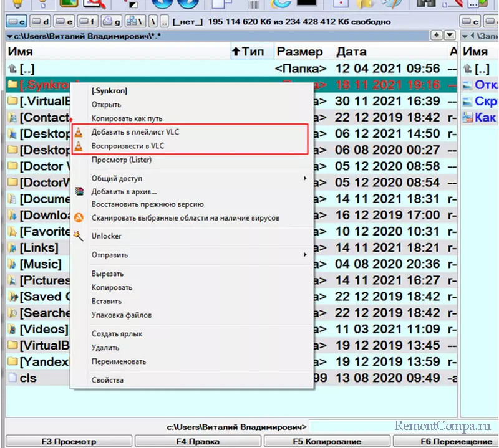Switch left panel to drive d
499x448 pixels.
click(x=41, y=22)
